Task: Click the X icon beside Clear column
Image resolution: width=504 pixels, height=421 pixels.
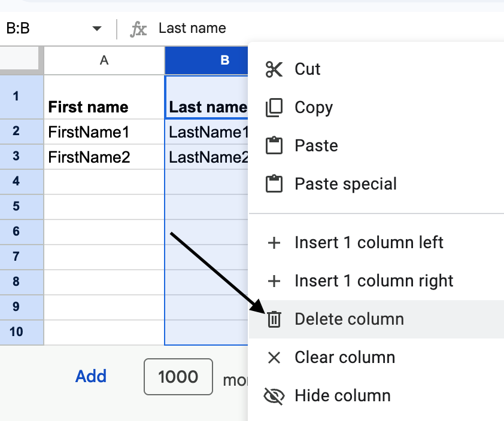Action: [x=274, y=358]
